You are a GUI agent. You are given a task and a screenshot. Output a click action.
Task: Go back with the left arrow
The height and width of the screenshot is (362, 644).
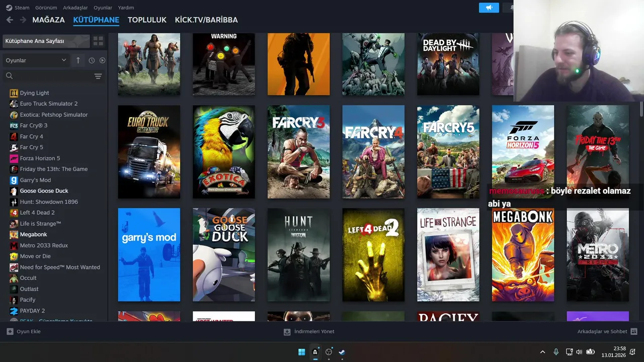pos(10,20)
